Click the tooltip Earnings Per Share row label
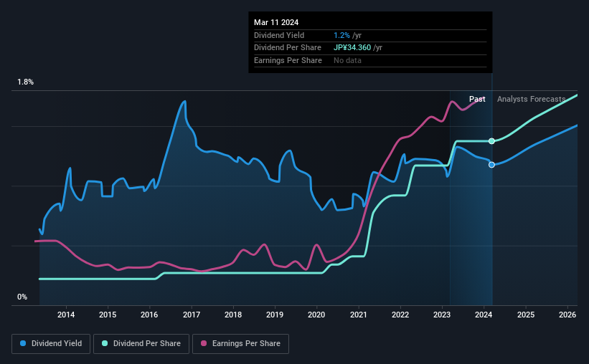 [x=288, y=60]
